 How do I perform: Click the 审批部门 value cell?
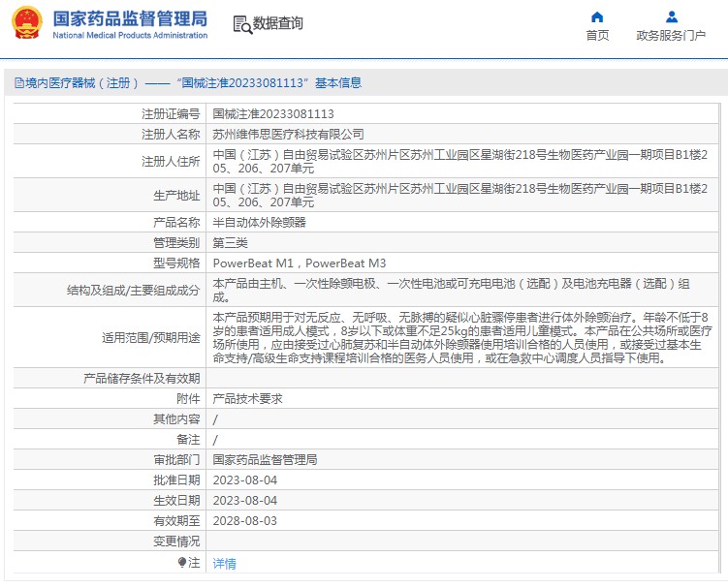[x=265, y=459]
